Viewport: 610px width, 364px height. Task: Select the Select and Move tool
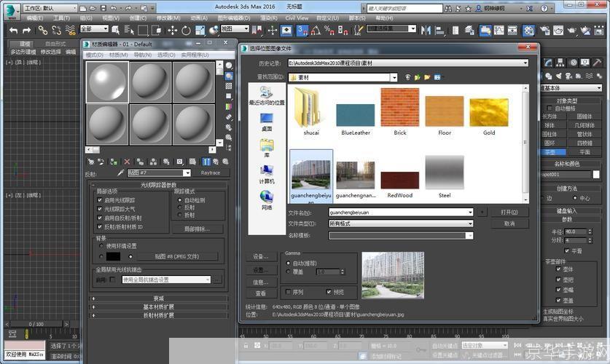pyautogui.click(x=172, y=30)
